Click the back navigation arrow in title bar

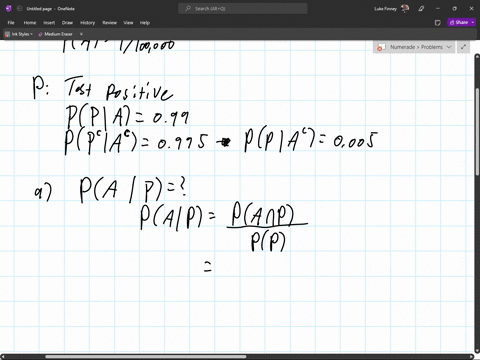[x=19, y=9]
